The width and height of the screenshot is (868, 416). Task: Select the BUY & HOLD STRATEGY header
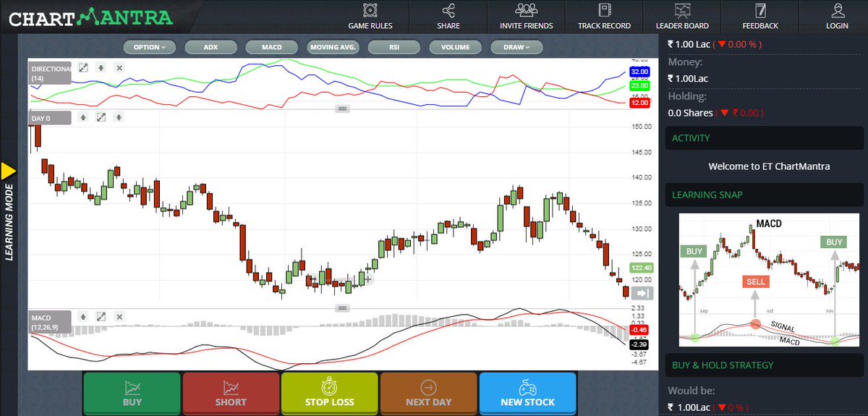(764, 365)
